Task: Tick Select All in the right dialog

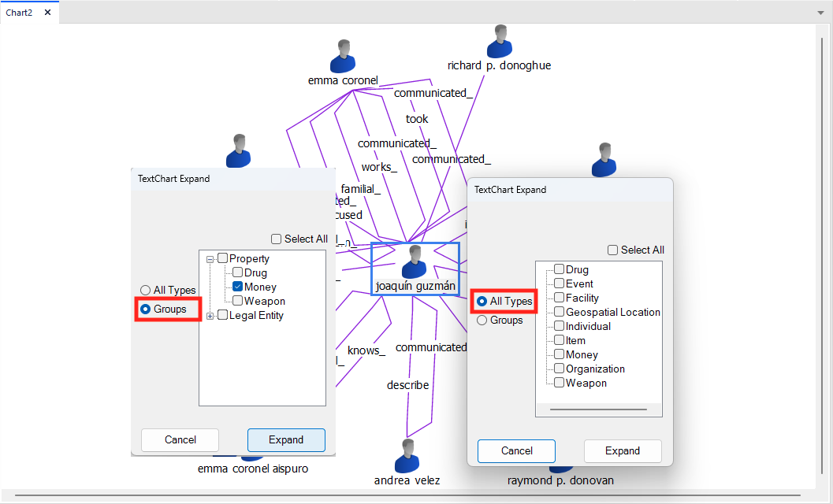Action: coord(612,250)
